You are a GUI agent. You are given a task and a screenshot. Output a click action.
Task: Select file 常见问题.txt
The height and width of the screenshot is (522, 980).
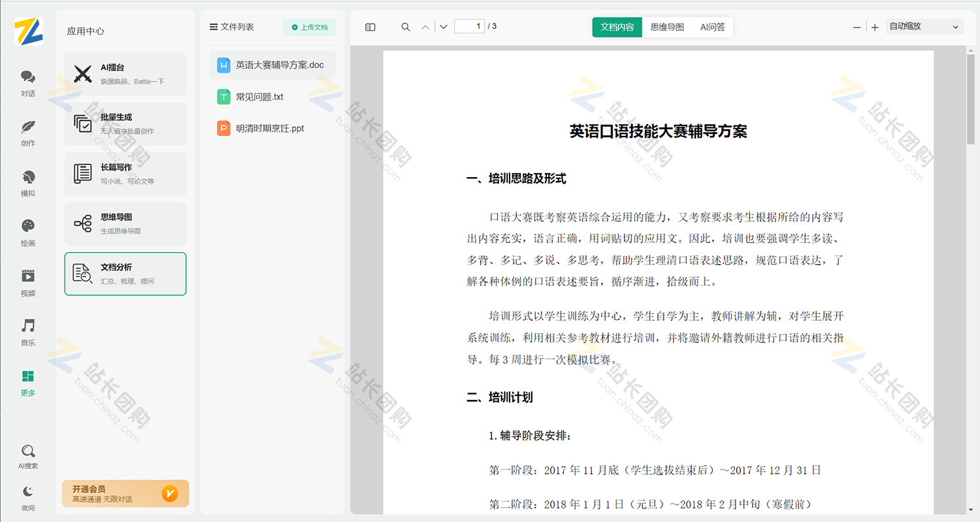(x=272, y=97)
